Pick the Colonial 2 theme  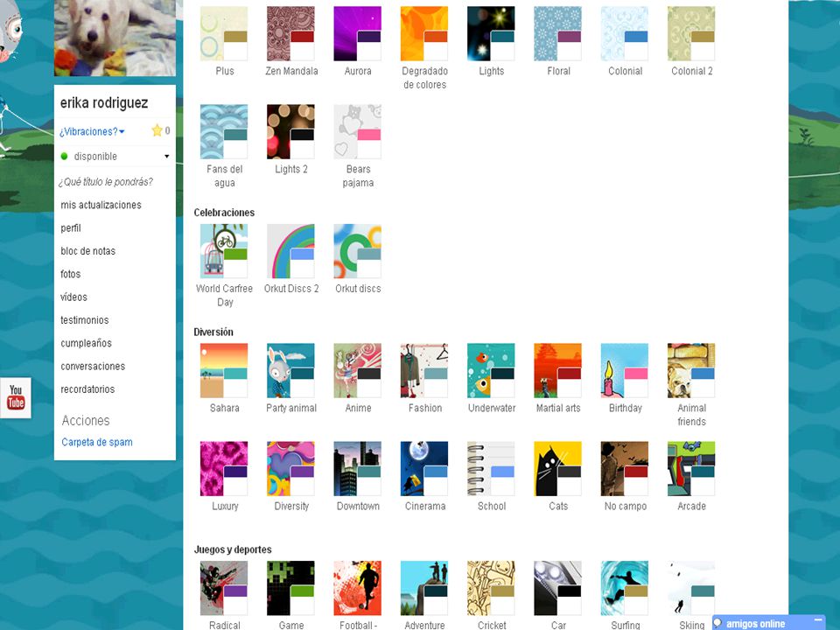tap(691, 33)
